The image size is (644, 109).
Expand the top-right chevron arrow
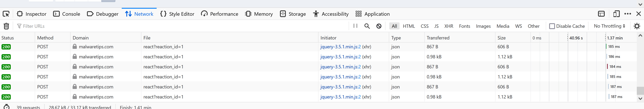click(x=640, y=4)
